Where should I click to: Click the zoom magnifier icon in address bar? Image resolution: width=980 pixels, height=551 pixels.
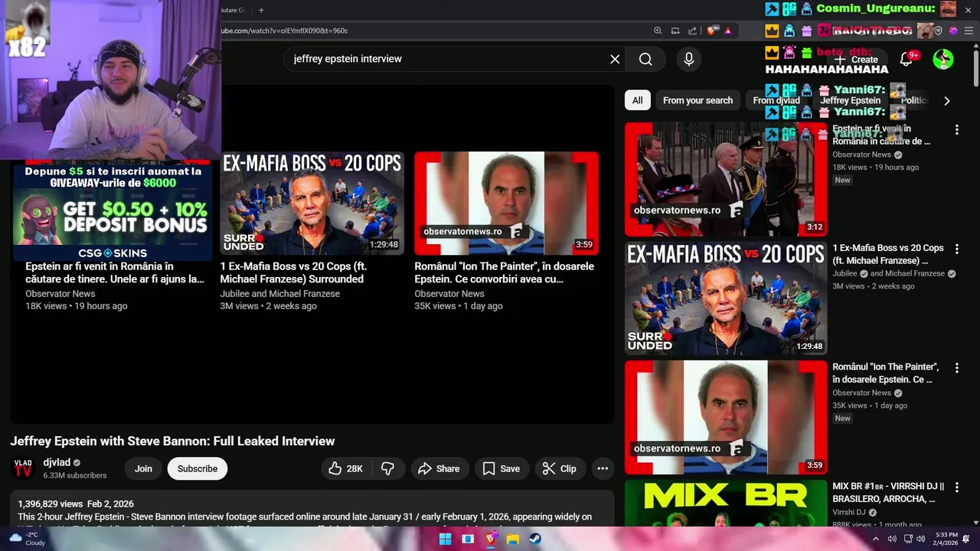[x=658, y=31]
